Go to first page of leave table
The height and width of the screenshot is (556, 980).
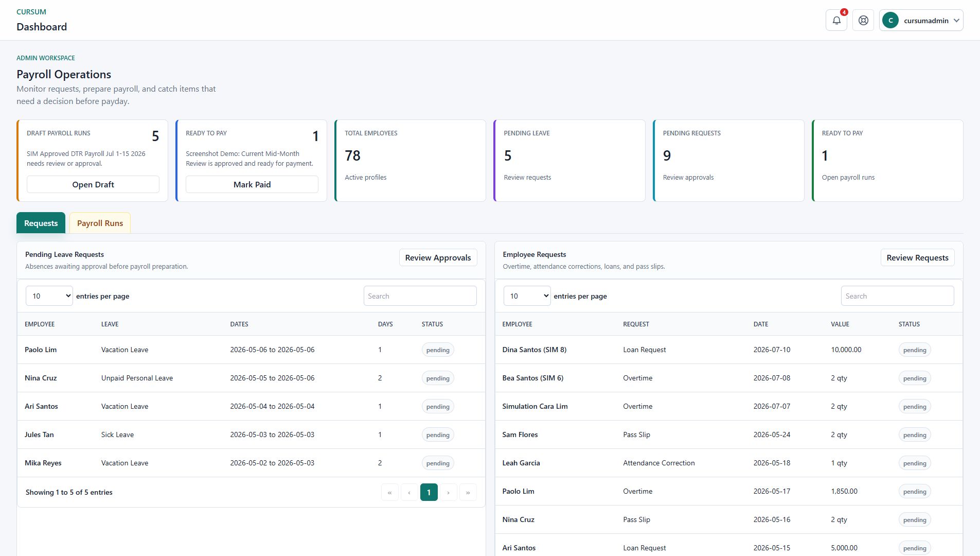click(x=390, y=492)
